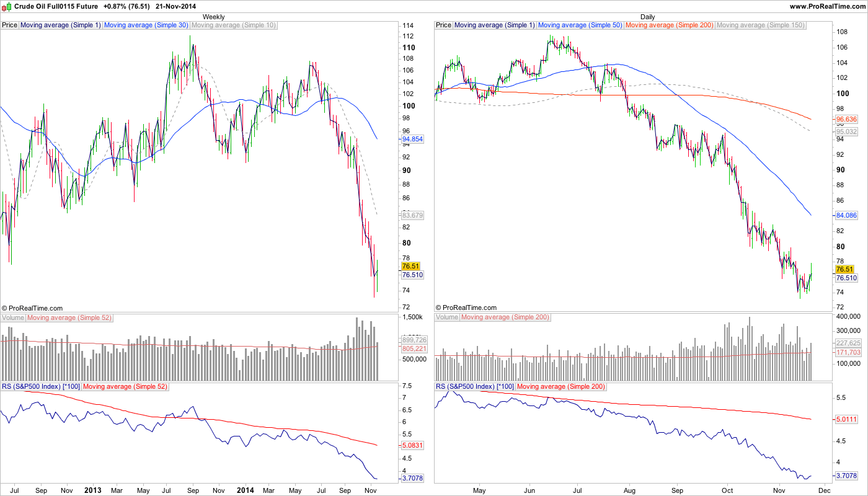This screenshot has height=496, width=868.
Task: Open the www.ProRealTime.com link
Action: (x=828, y=6)
